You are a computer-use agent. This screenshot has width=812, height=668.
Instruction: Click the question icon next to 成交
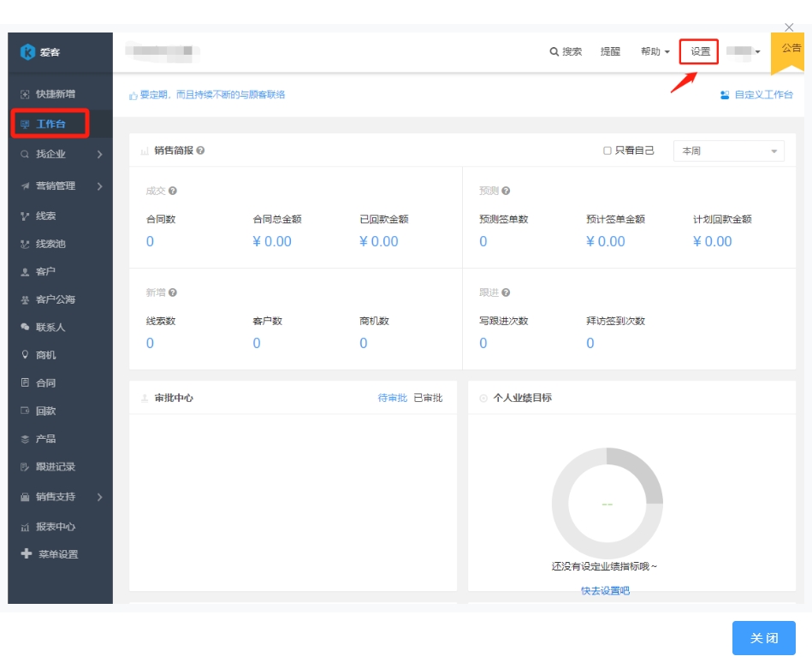tap(173, 191)
